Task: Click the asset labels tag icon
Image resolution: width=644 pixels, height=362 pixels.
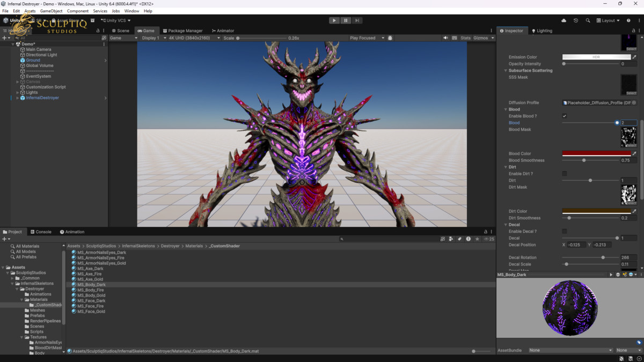Action: (639, 342)
